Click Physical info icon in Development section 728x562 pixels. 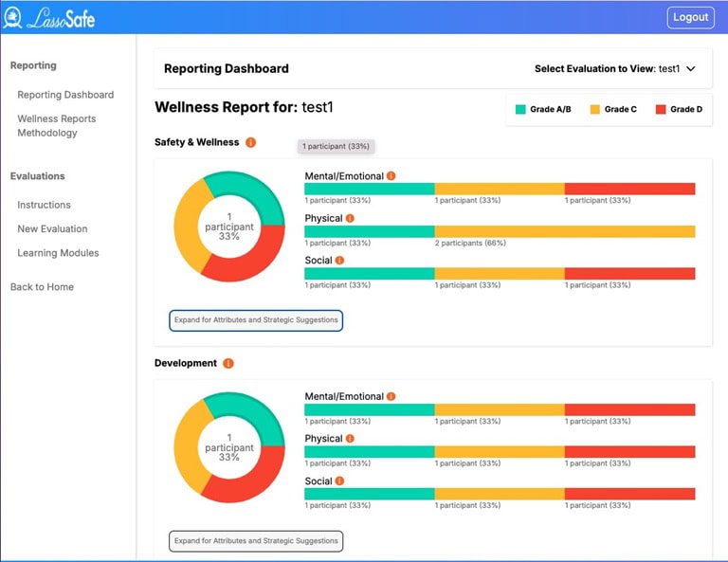click(x=350, y=439)
